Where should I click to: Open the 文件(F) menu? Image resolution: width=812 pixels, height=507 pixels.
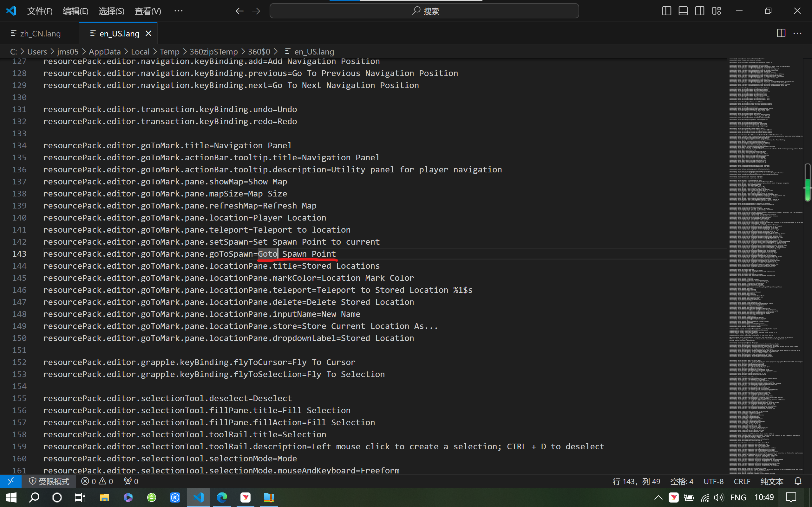[40, 11]
